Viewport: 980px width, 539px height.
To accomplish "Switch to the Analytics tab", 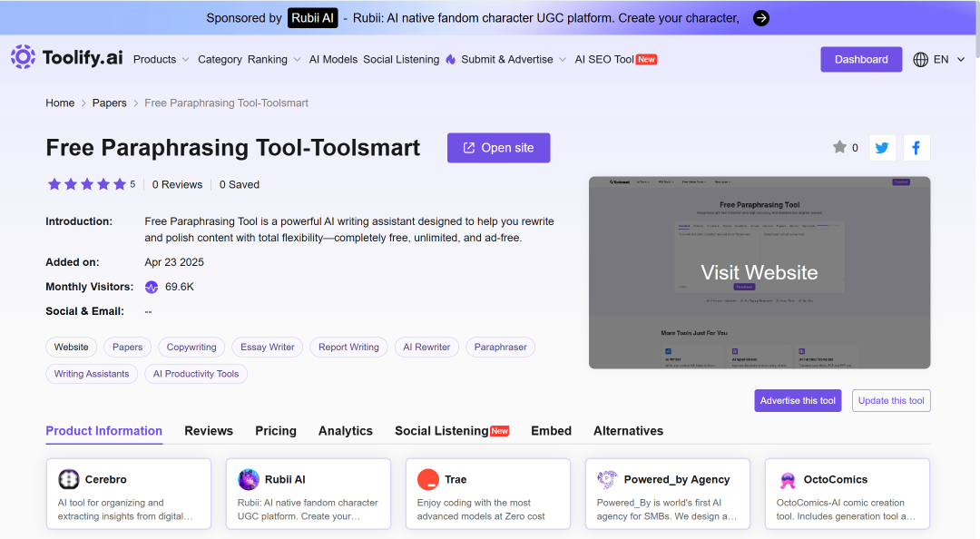I will point(346,431).
